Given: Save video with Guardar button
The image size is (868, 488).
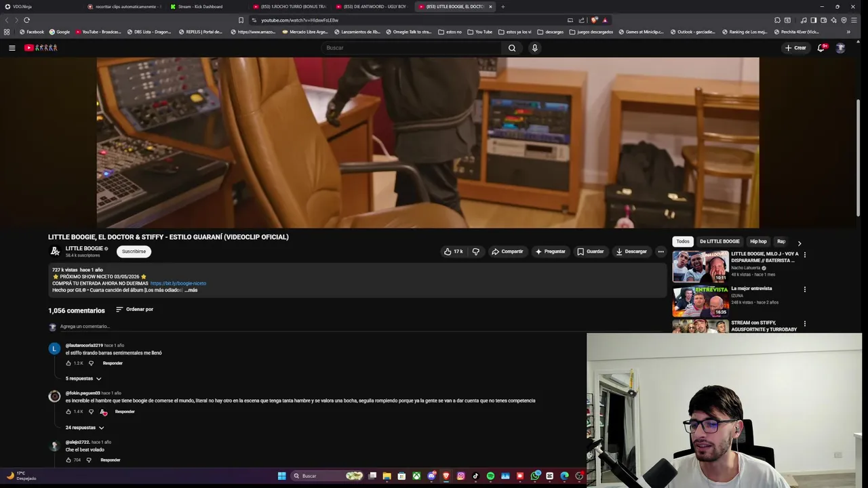Looking at the screenshot, I should coord(590,251).
